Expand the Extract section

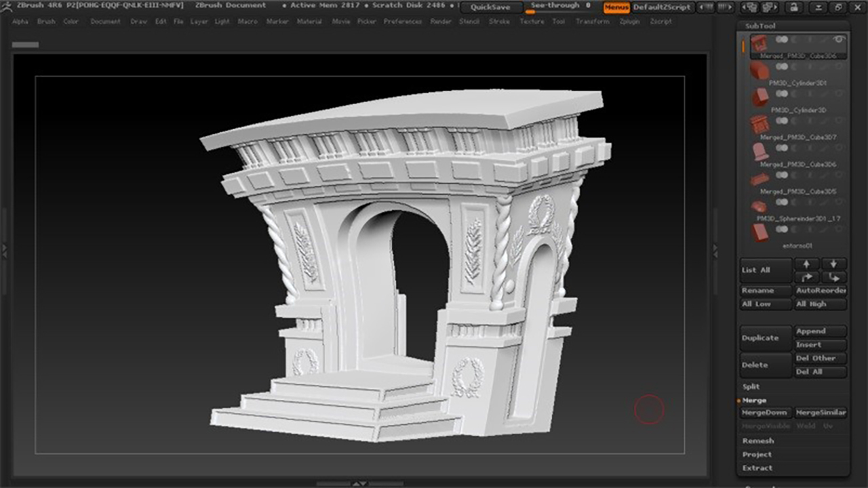tap(757, 468)
